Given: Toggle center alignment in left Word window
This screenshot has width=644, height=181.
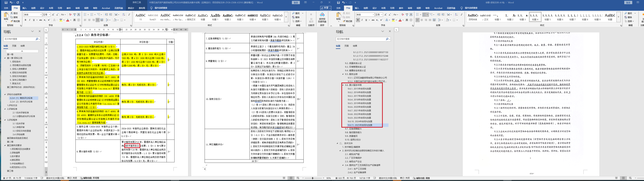Looking at the screenshot, I should [x=89, y=20].
